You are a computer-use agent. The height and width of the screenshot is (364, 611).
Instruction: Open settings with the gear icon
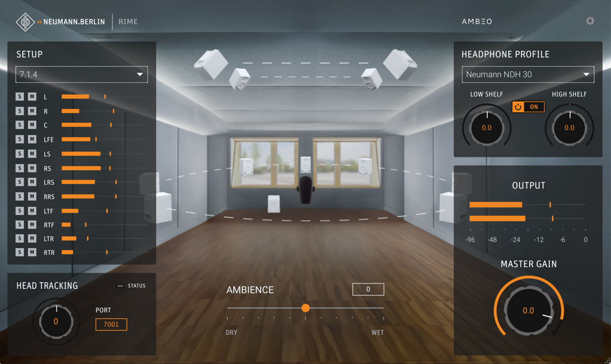[590, 21]
